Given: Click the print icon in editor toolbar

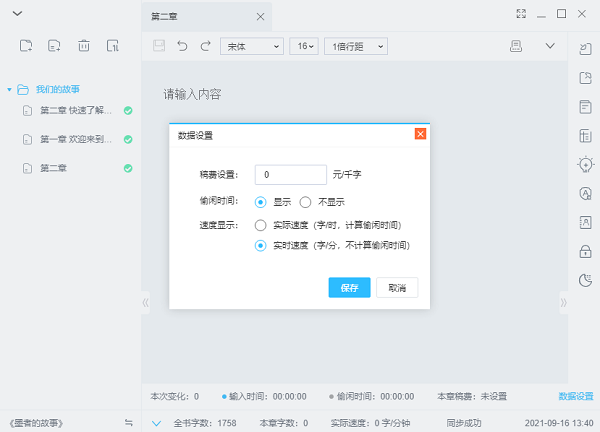Looking at the screenshot, I should [x=517, y=46].
